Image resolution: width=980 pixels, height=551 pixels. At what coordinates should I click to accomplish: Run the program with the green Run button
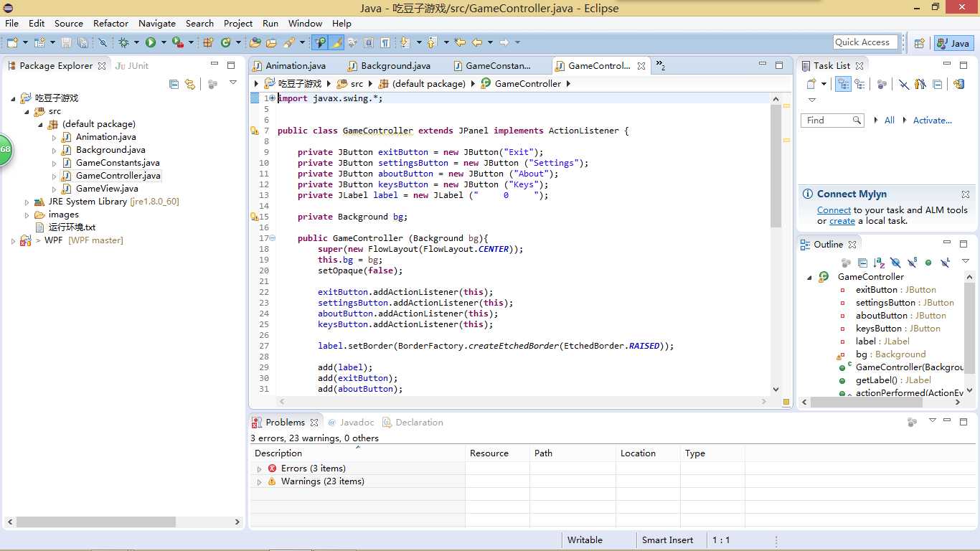click(x=151, y=43)
